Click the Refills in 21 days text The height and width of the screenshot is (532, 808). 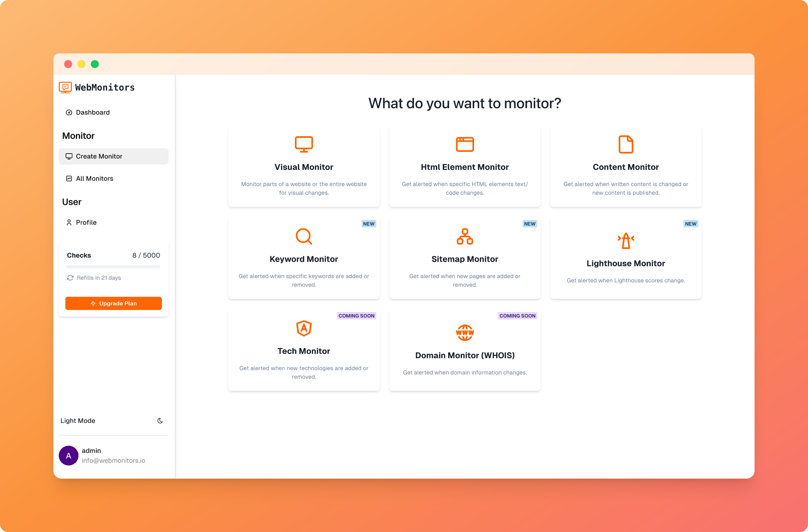[99, 278]
